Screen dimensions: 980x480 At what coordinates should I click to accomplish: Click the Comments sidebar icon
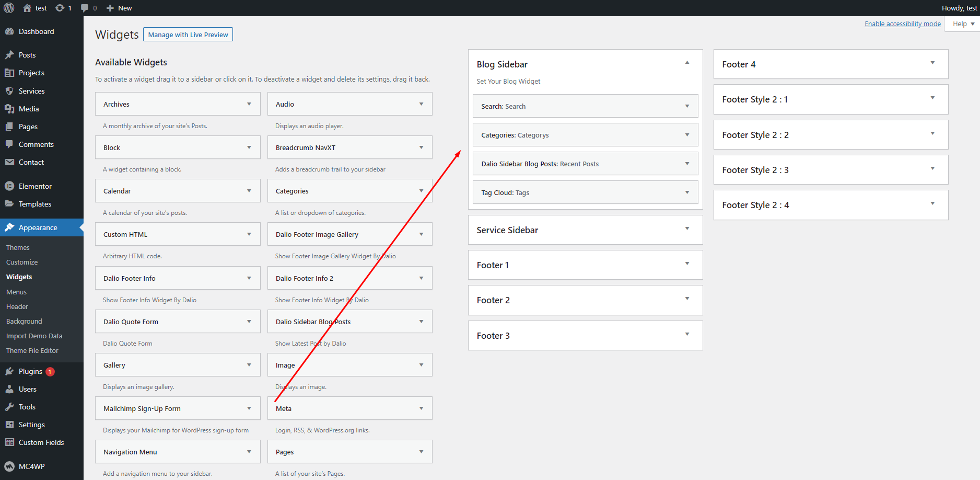pos(9,144)
